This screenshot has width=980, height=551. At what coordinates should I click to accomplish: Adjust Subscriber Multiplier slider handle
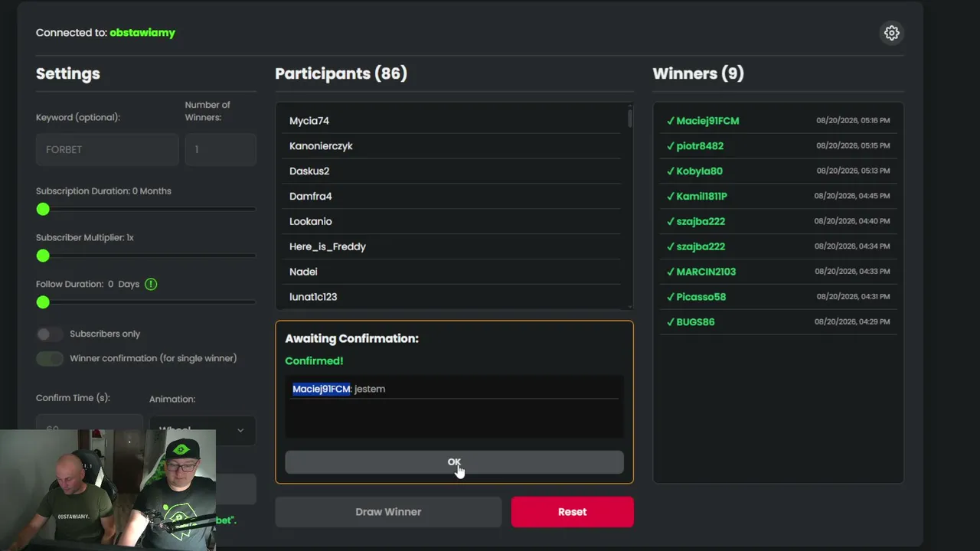pyautogui.click(x=43, y=256)
